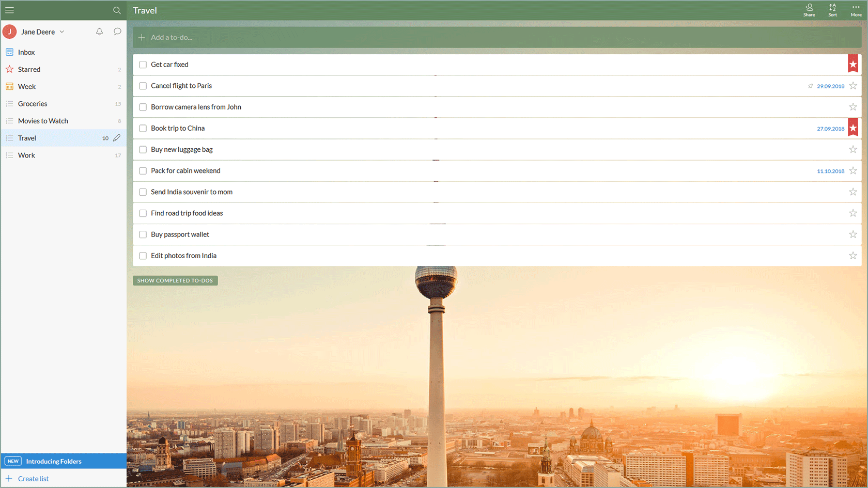Click the search magnifier icon
This screenshot has width=868, height=488.
point(117,10)
